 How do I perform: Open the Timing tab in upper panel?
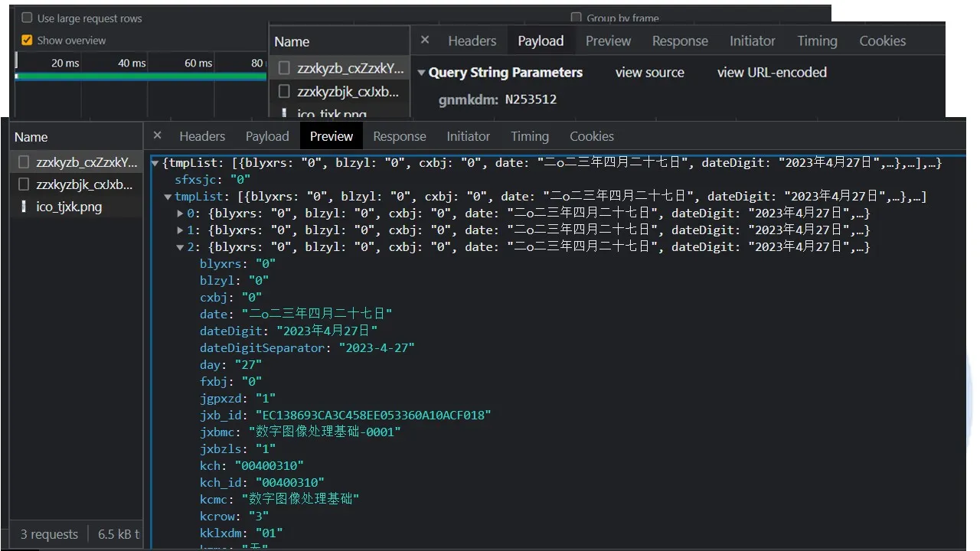pyautogui.click(x=817, y=41)
